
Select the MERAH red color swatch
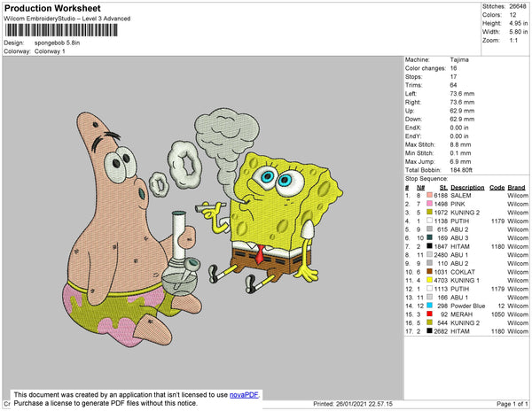[429, 314]
